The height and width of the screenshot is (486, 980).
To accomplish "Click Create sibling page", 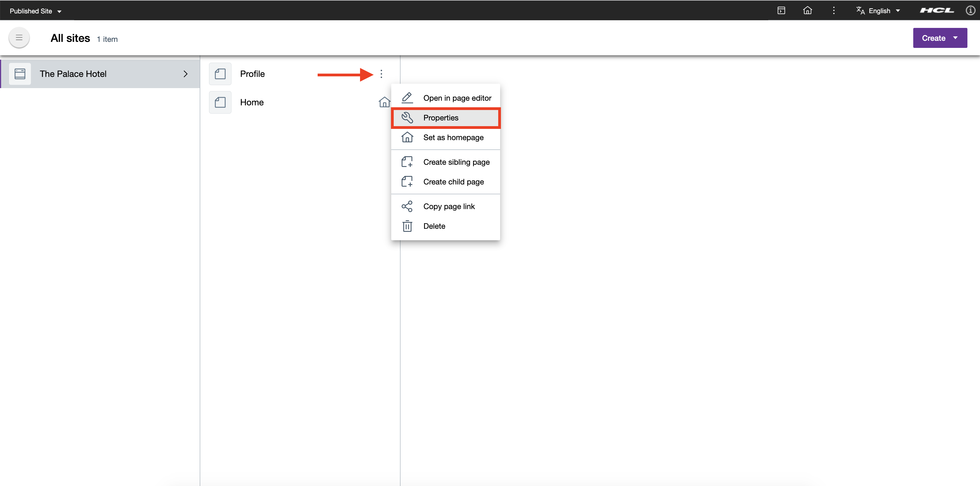I will click(456, 162).
